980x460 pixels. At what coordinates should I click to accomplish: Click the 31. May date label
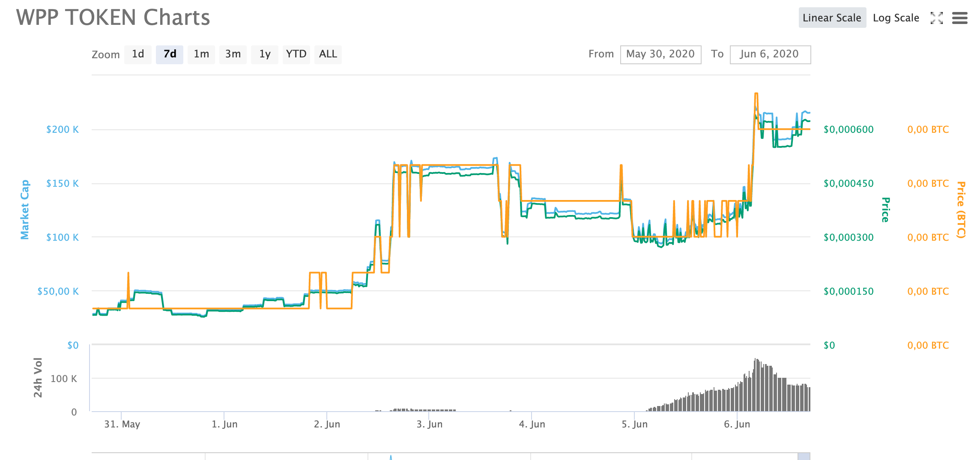coord(122,424)
